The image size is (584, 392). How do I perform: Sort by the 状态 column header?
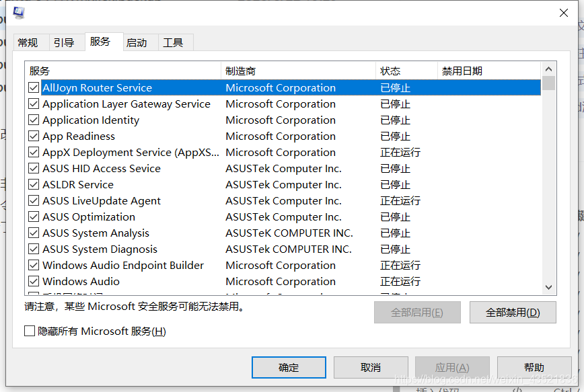coord(406,71)
